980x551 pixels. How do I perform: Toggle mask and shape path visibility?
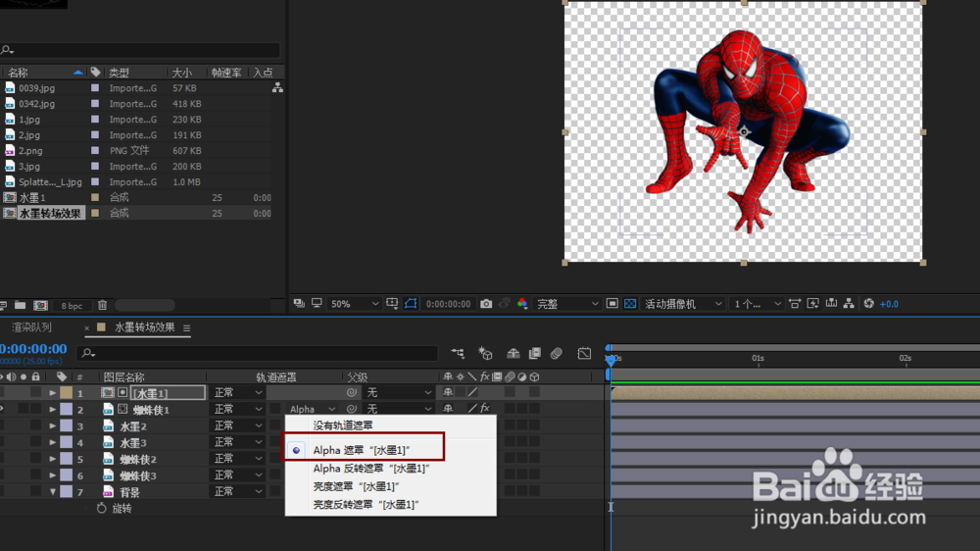coord(411,304)
